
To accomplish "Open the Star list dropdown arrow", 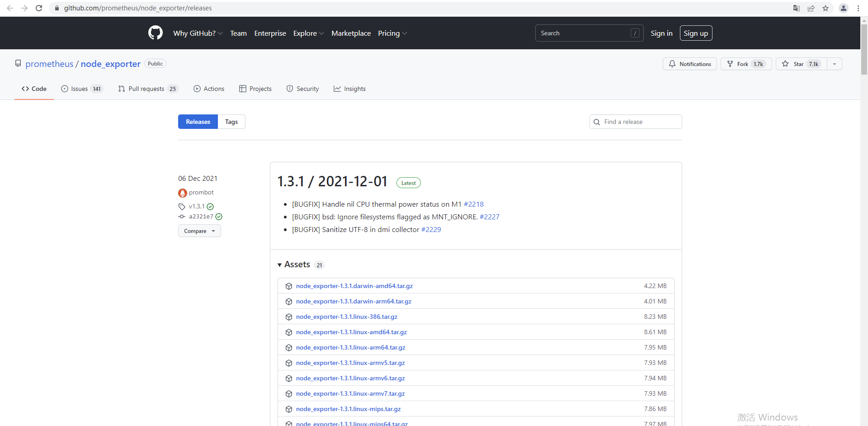I will [835, 64].
